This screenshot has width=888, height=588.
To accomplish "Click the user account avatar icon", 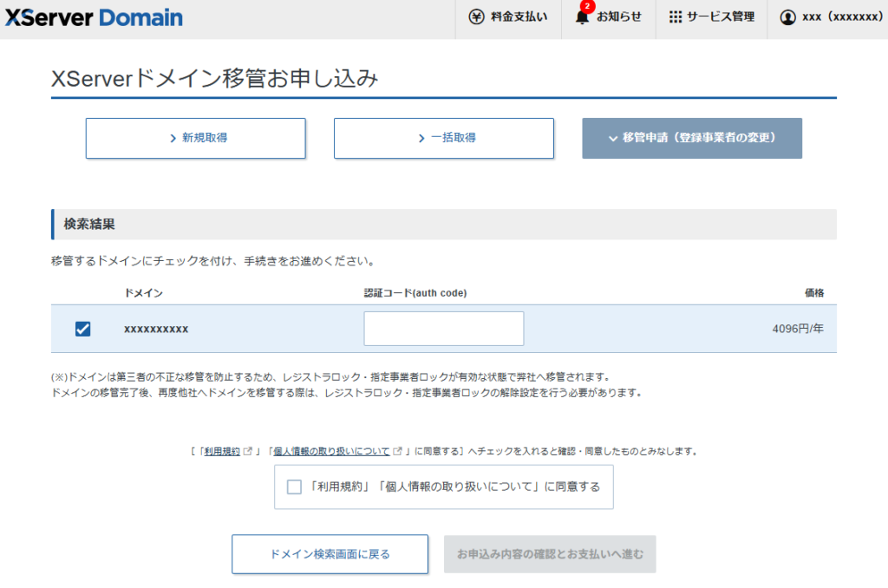I will (787, 17).
